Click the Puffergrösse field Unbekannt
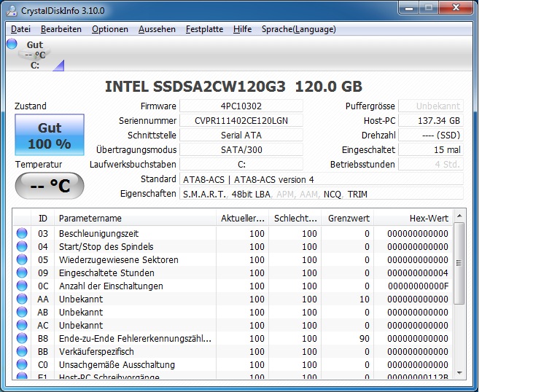 point(431,106)
